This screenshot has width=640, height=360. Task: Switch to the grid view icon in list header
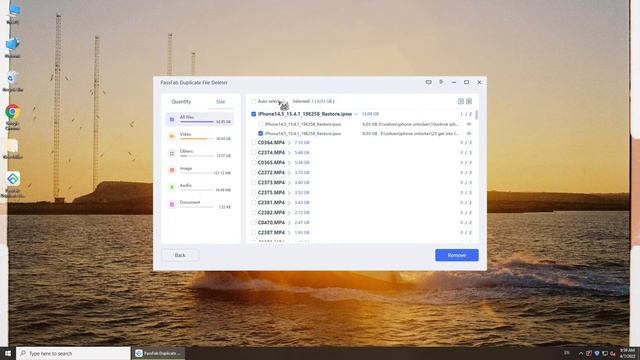469,101
